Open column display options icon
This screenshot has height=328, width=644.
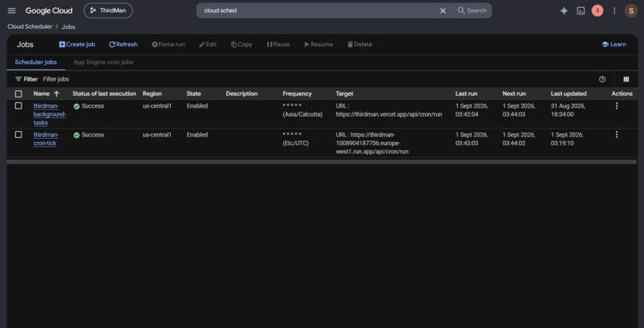tap(626, 79)
